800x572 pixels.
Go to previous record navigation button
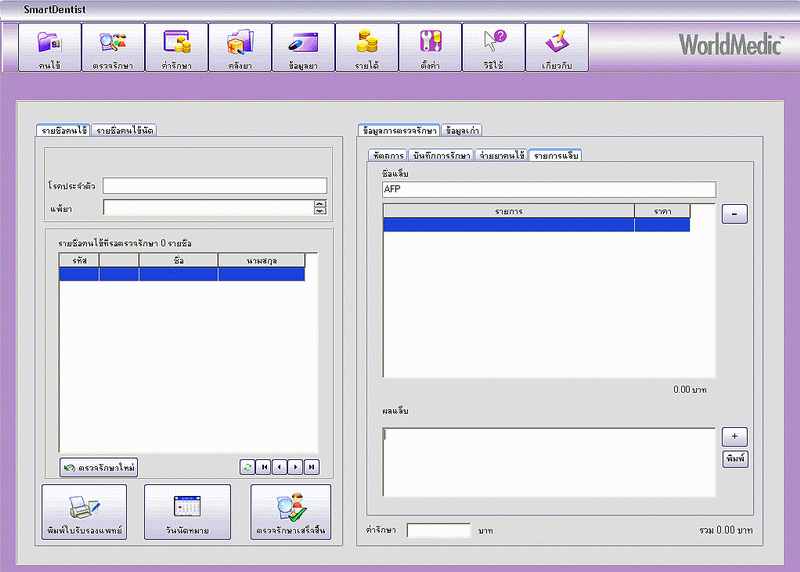coord(279,467)
